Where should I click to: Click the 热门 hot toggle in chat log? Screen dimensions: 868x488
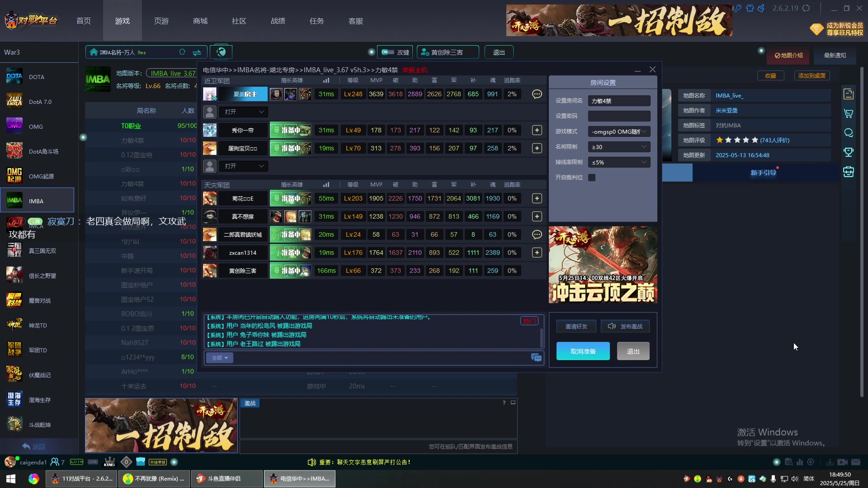[x=529, y=321]
